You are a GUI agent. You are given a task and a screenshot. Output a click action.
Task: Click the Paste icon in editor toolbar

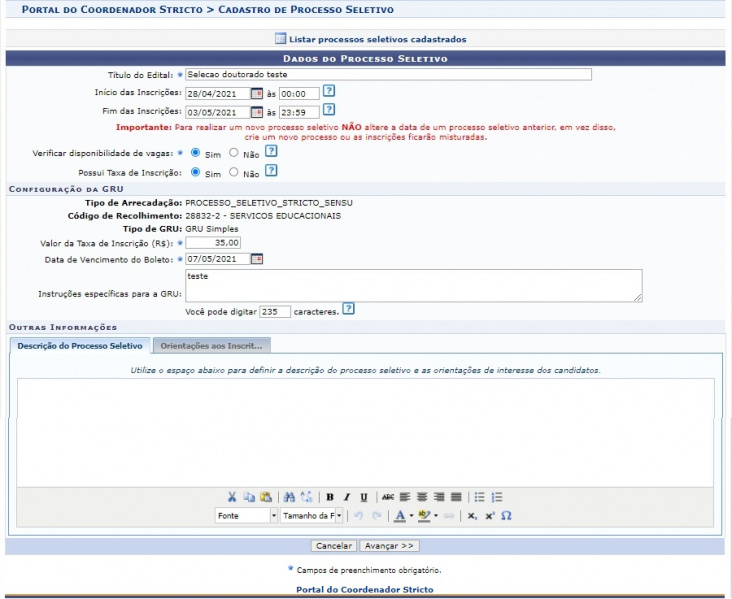[265, 497]
